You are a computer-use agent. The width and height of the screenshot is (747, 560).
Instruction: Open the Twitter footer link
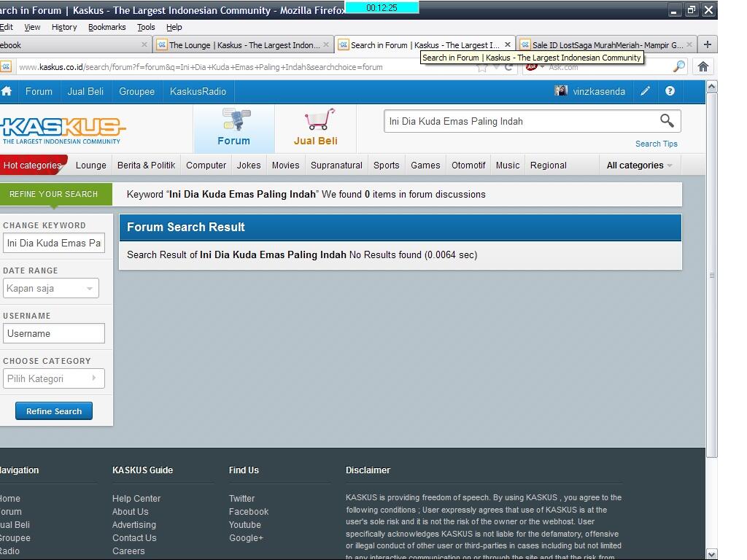point(241,499)
